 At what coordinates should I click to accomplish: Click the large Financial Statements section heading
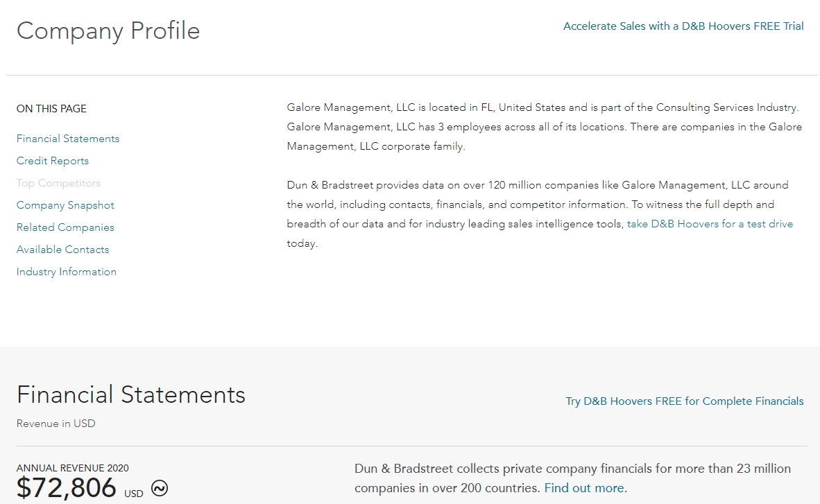(131, 394)
